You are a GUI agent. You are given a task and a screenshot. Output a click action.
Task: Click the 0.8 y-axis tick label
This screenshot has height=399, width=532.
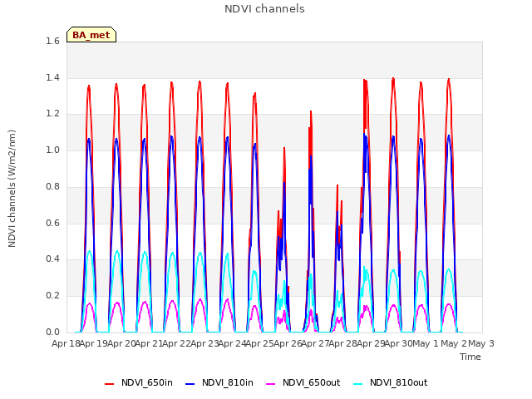pos(52,186)
